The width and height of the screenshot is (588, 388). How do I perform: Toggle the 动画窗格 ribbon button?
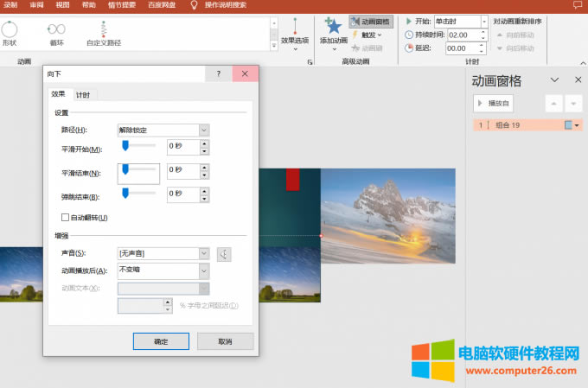371,21
